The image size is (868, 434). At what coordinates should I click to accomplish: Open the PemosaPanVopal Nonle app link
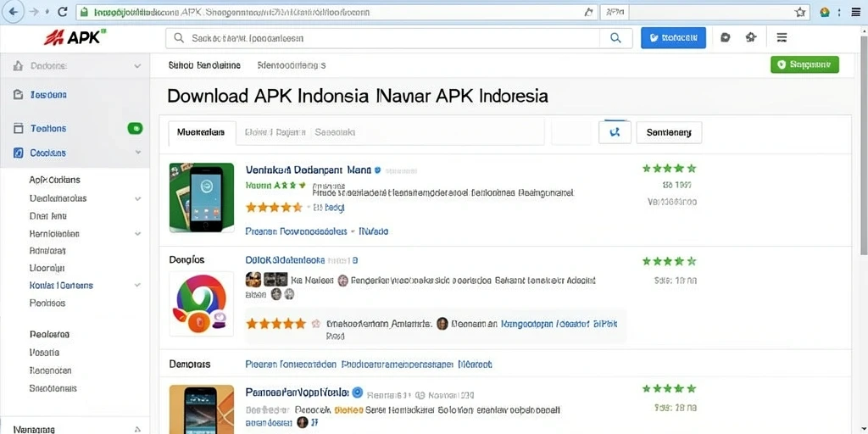[x=298, y=392]
